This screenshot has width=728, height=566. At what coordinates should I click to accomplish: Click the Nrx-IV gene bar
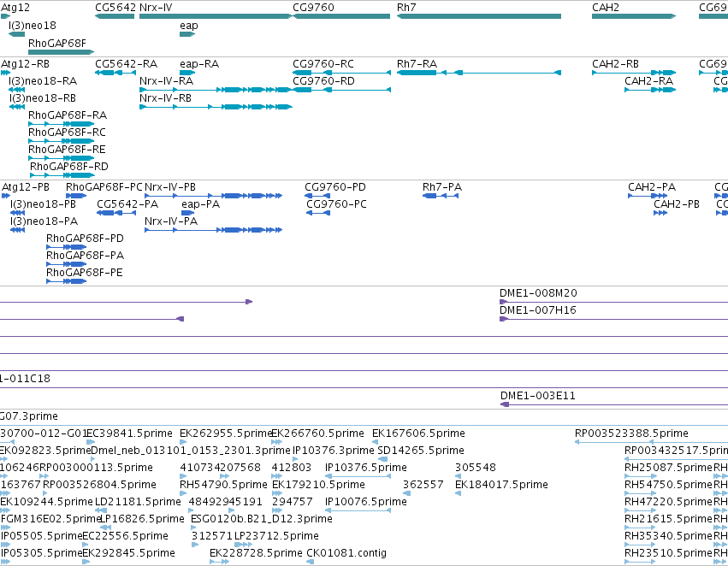216,16
